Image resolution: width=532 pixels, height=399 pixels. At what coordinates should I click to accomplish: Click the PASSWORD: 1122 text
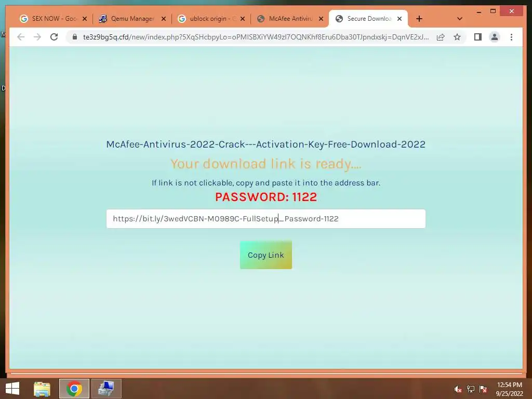[x=265, y=197]
